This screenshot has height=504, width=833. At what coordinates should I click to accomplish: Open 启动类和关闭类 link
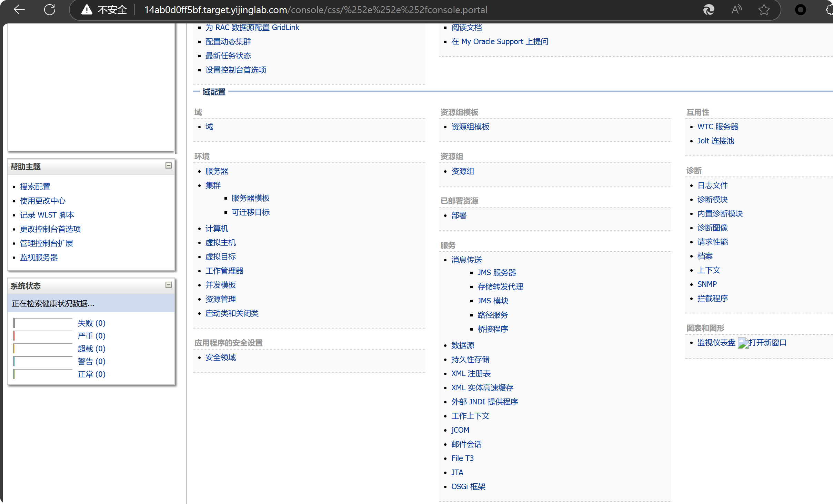pos(232,313)
